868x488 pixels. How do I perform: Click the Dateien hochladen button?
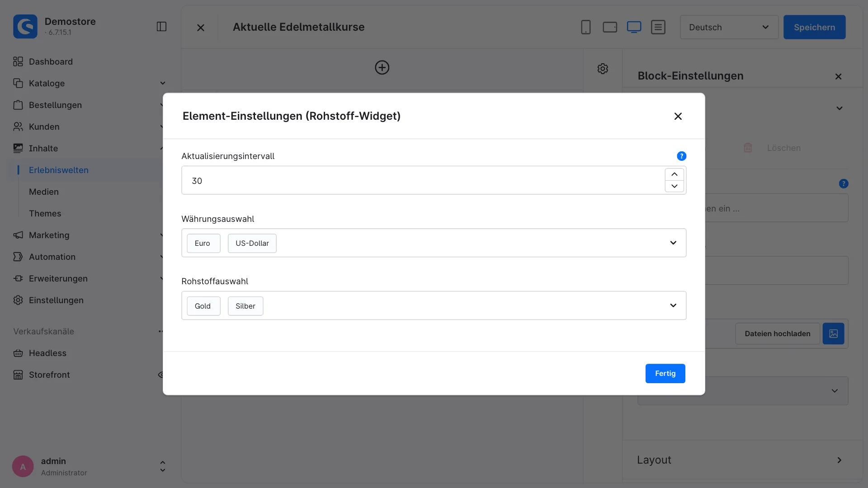(x=777, y=333)
